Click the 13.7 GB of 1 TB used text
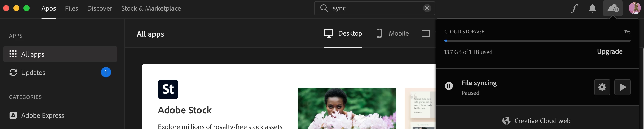 pyautogui.click(x=468, y=52)
